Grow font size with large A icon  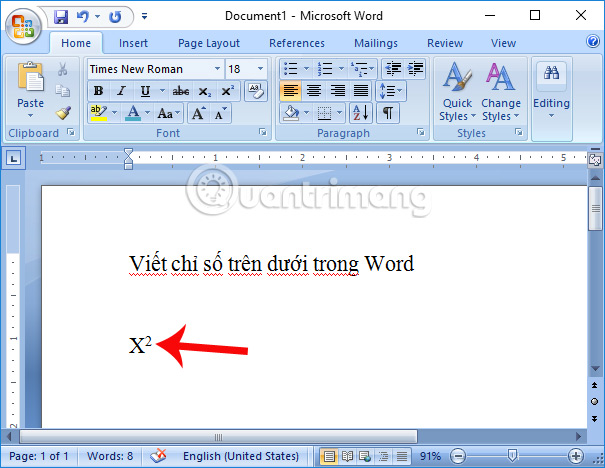click(x=199, y=113)
